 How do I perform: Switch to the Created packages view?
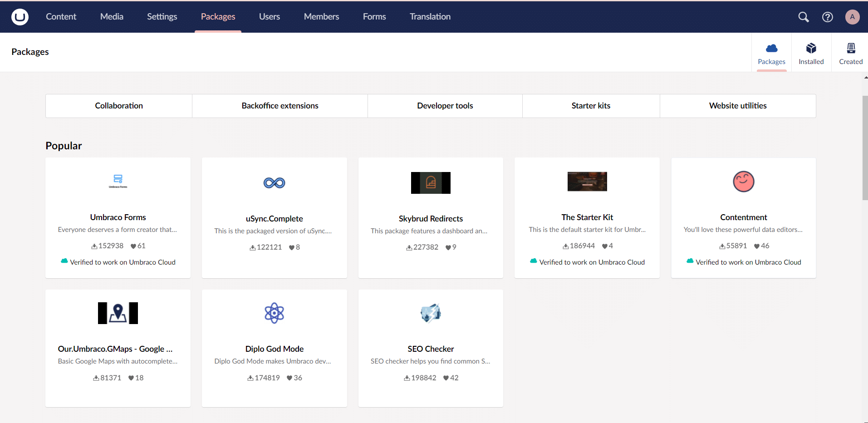(x=851, y=52)
